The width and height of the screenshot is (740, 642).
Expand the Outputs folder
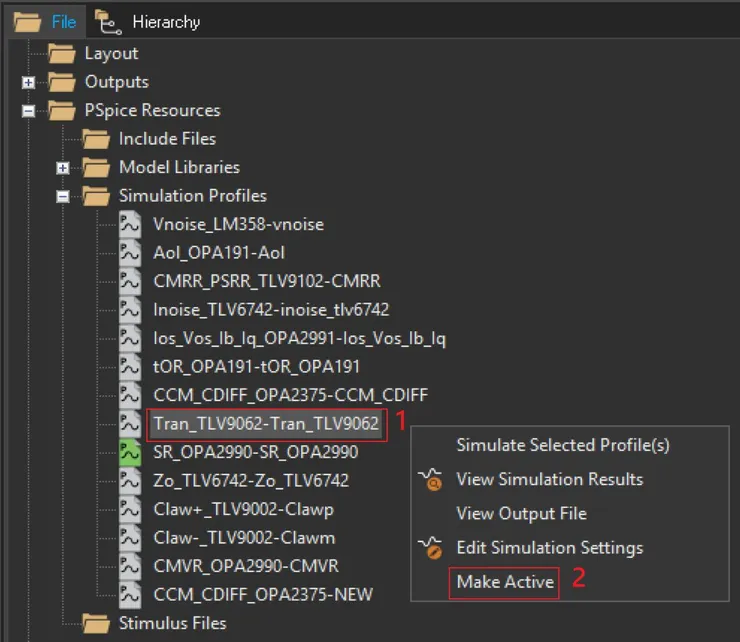pos(28,83)
